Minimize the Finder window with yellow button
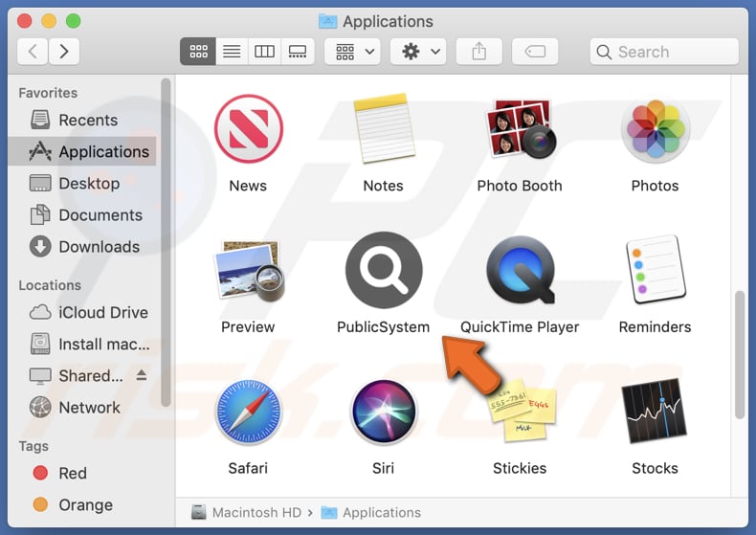This screenshot has height=535, width=756. [x=49, y=21]
